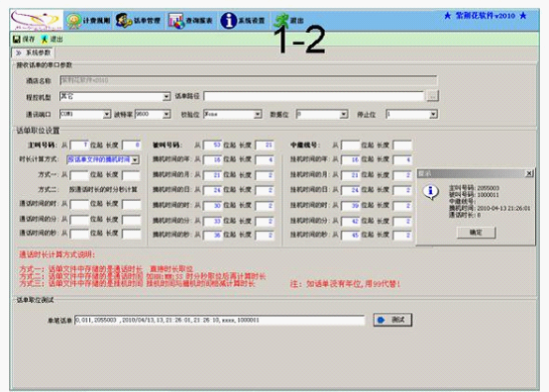This screenshot has height=392, width=549.
Task: Click the browse button beside 话单路径
Action: (x=433, y=96)
